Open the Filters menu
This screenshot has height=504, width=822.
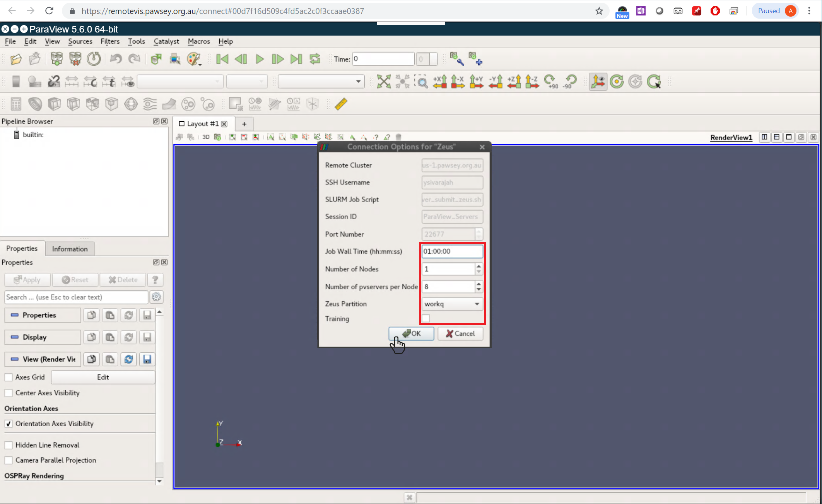(x=110, y=41)
